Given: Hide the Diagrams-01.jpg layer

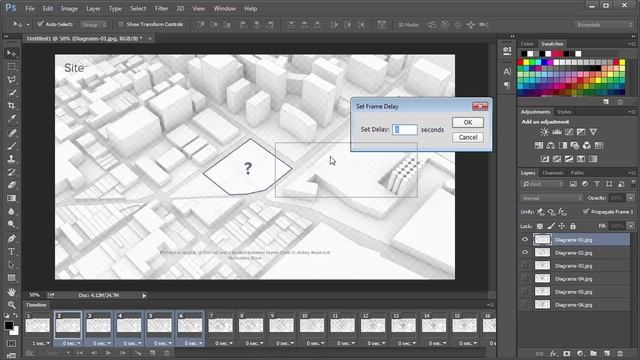Looking at the screenshot, I should (525, 240).
